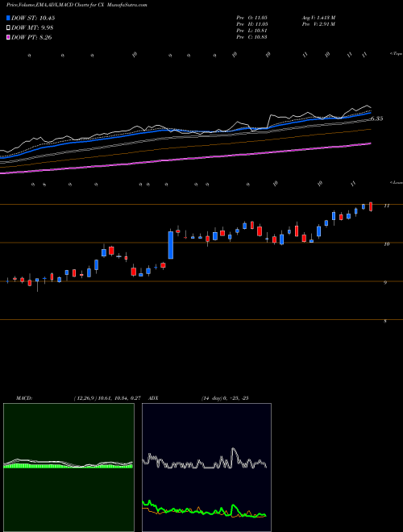403x532 pixels.
Task: Click the white DOW MT legend swatch
Action: (8, 28)
